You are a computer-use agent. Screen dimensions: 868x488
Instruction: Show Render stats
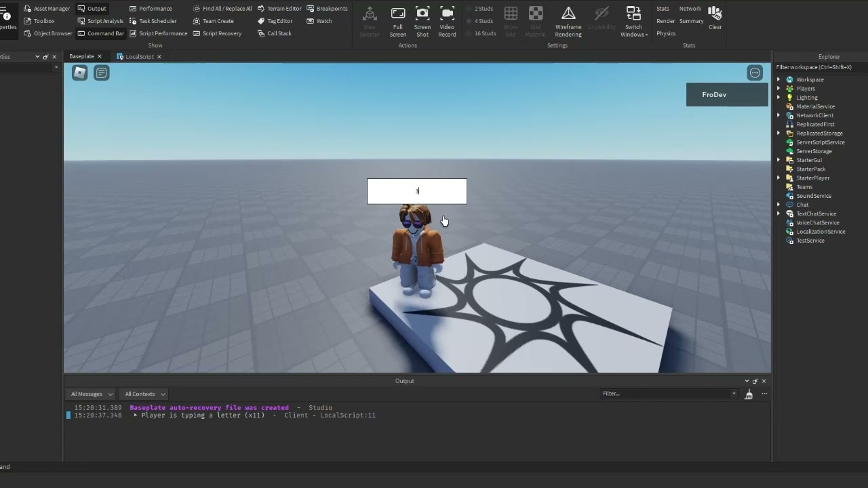(x=666, y=21)
